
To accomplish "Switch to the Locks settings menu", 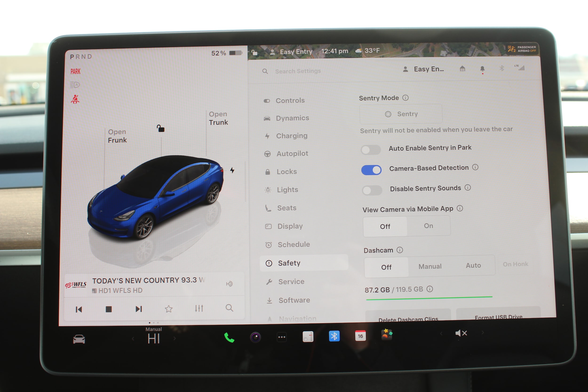I will (286, 172).
